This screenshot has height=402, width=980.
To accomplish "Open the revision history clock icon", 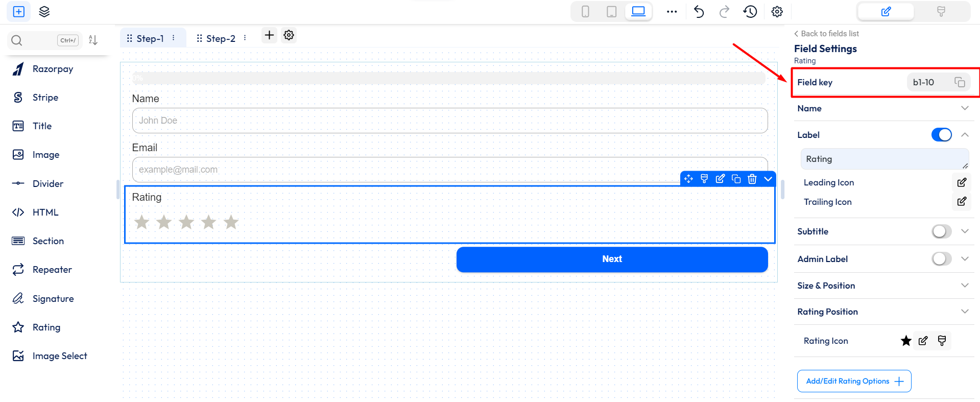I will pos(750,12).
